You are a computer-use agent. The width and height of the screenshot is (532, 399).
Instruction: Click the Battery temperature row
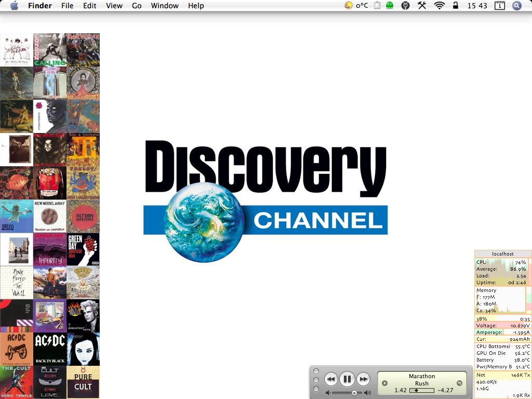tap(503, 360)
